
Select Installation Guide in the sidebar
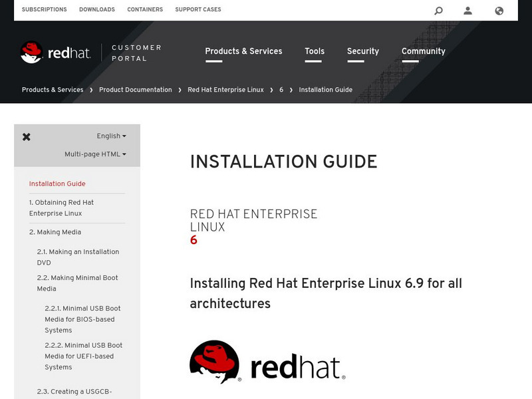pos(56,184)
